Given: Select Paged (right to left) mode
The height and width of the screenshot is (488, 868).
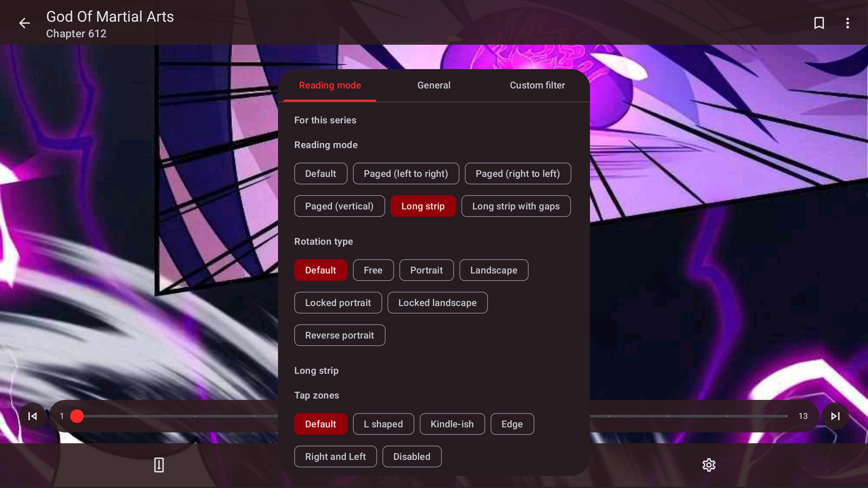Looking at the screenshot, I should click(x=518, y=174).
